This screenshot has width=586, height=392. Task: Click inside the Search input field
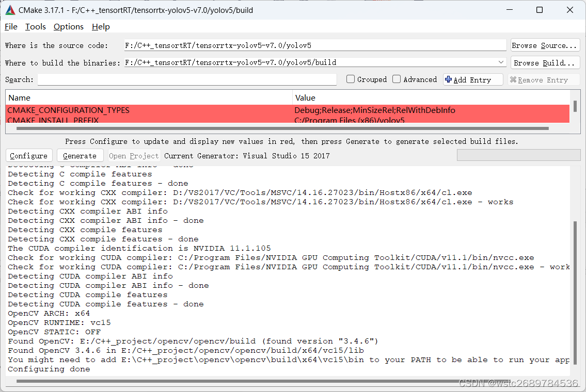coord(186,79)
